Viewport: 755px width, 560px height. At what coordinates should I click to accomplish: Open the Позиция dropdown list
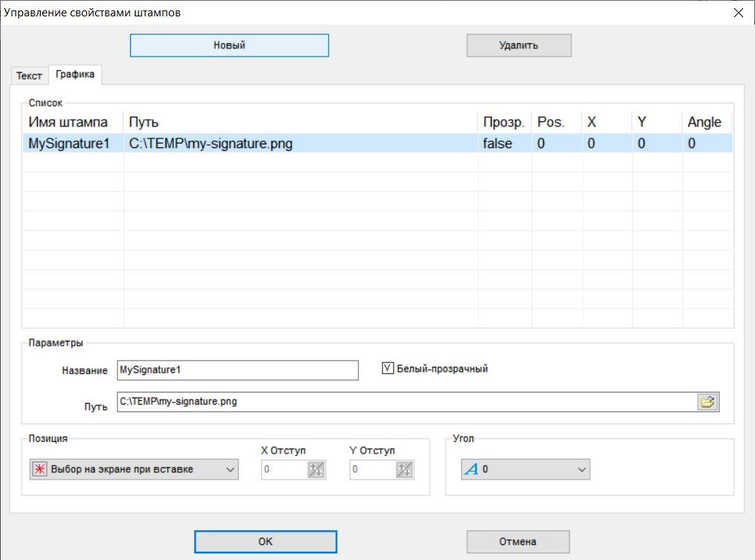pos(134,469)
